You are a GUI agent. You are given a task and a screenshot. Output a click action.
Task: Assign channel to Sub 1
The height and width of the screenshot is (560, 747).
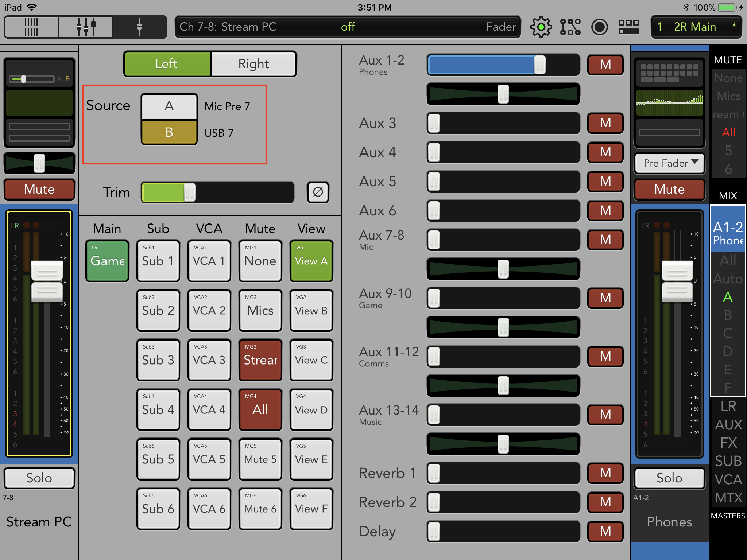158,261
